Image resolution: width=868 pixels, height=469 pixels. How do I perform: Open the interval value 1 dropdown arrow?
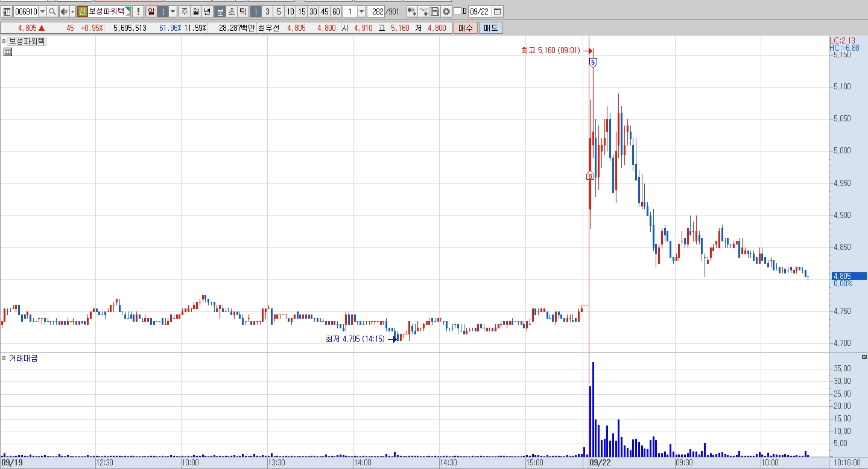[361, 11]
